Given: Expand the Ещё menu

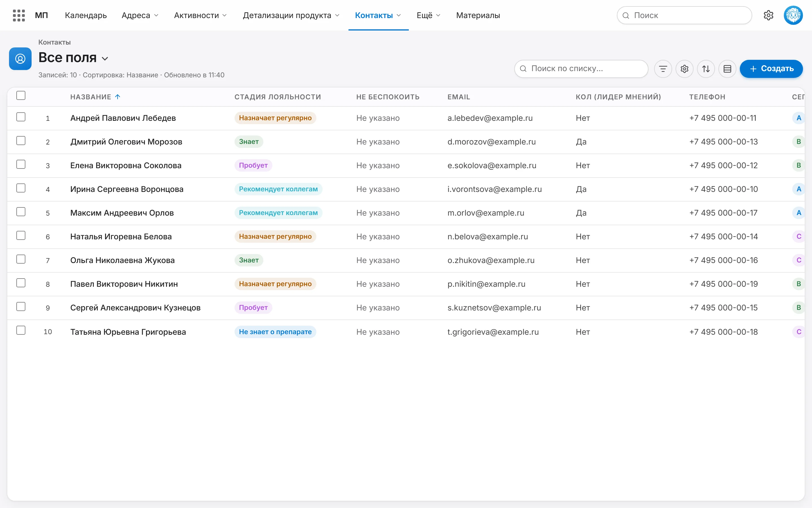Looking at the screenshot, I should [429, 16].
